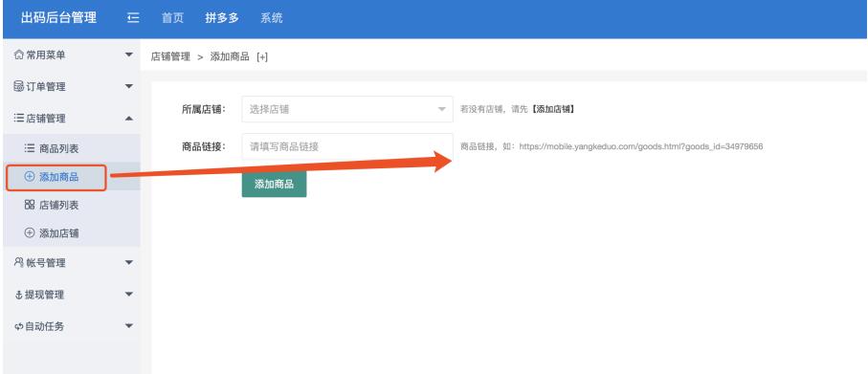Open the 选择店铺 dropdown

click(x=347, y=109)
